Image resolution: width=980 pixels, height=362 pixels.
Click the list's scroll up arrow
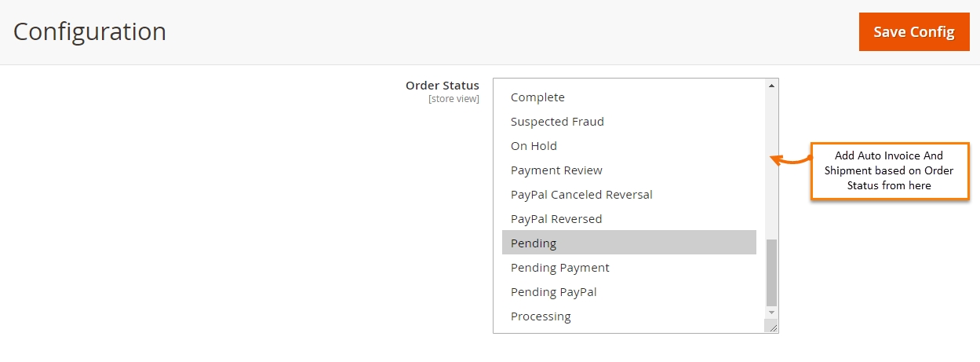(771, 86)
